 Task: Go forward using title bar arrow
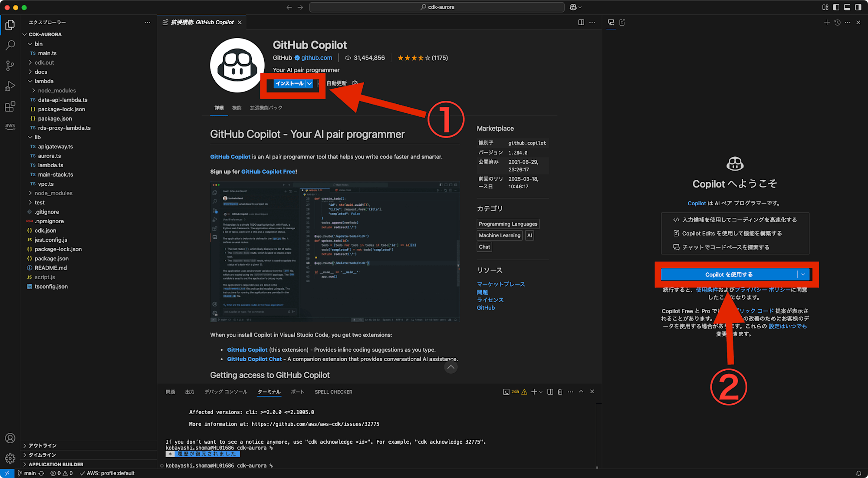[x=300, y=7]
